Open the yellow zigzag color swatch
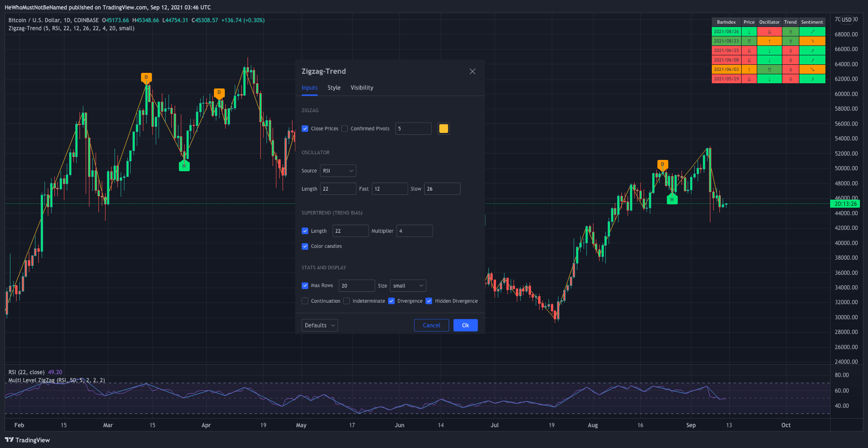This screenshot has width=868, height=448. pyautogui.click(x=443, y=129)
